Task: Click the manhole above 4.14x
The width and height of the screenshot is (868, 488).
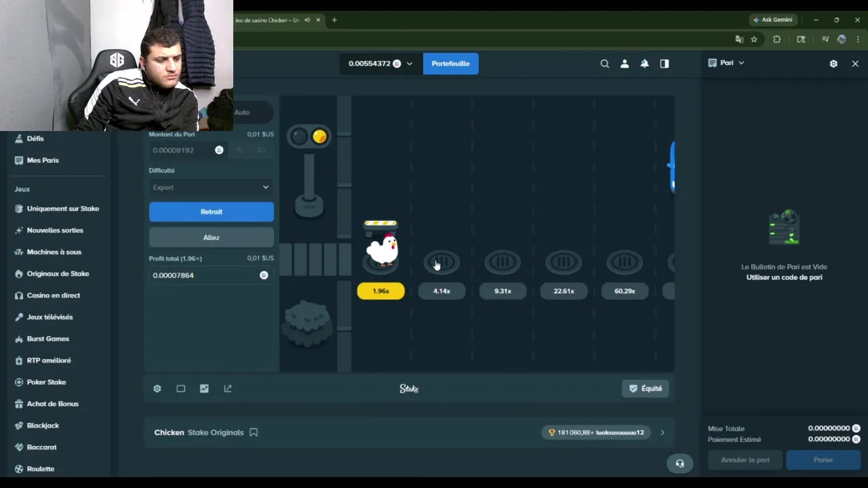Action: 441,262
